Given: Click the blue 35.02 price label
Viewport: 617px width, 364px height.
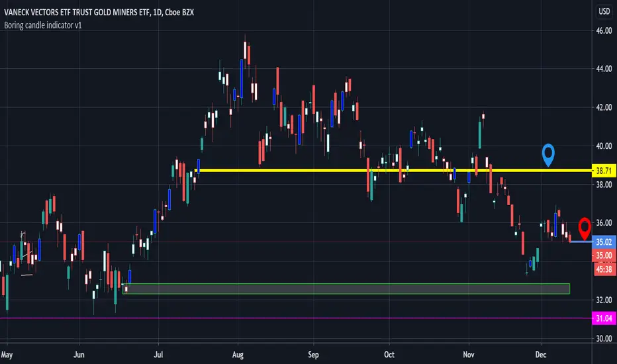Looking at the screenshot, I should pos(604,242).
